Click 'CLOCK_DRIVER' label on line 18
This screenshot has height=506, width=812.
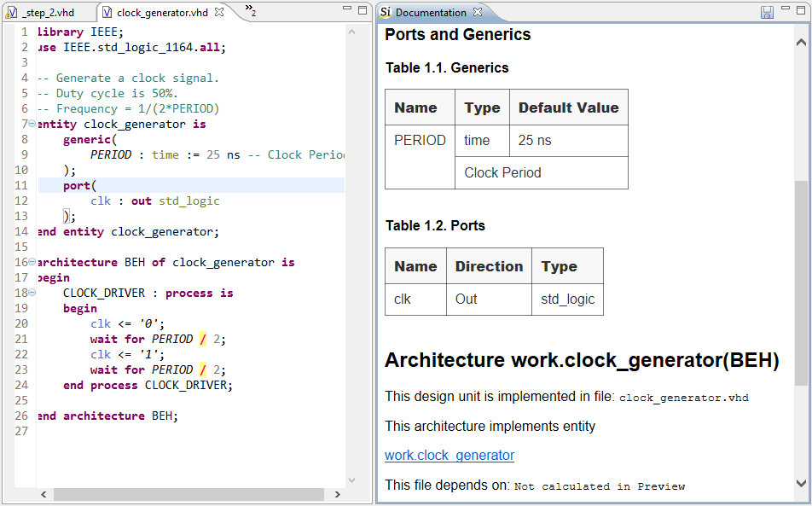[x=104, y=294]
